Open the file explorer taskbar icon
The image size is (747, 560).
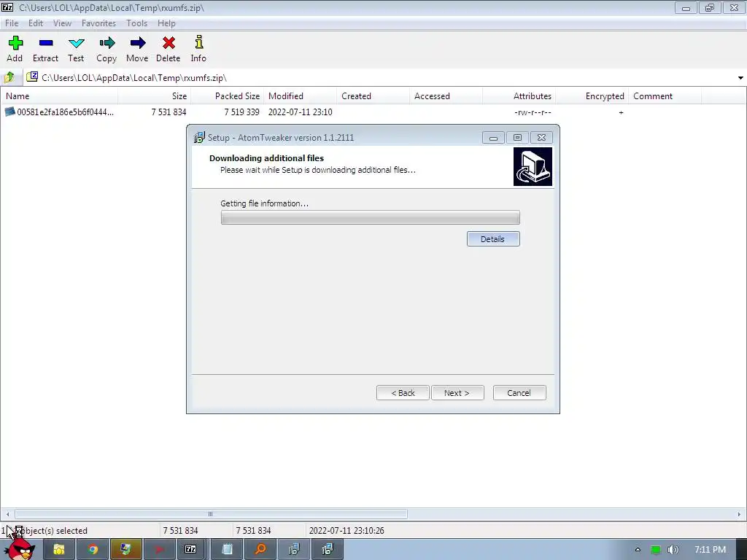click(58, 550)
